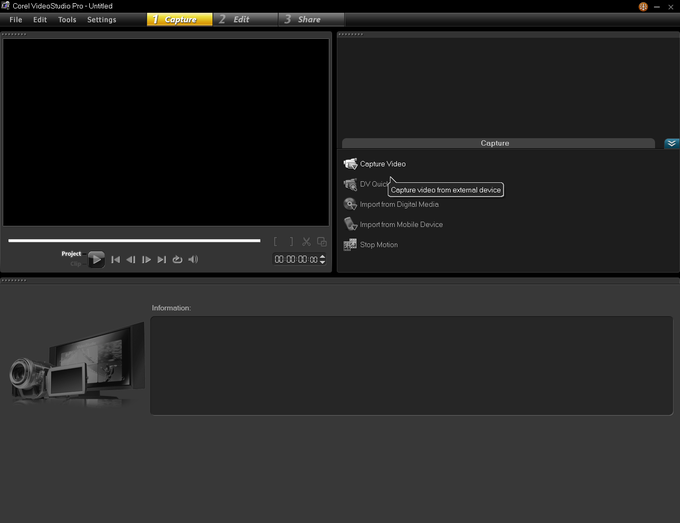Click the Stop Motion icon
The width and height of the screenshot is (680, 523).
pos(350,245)
